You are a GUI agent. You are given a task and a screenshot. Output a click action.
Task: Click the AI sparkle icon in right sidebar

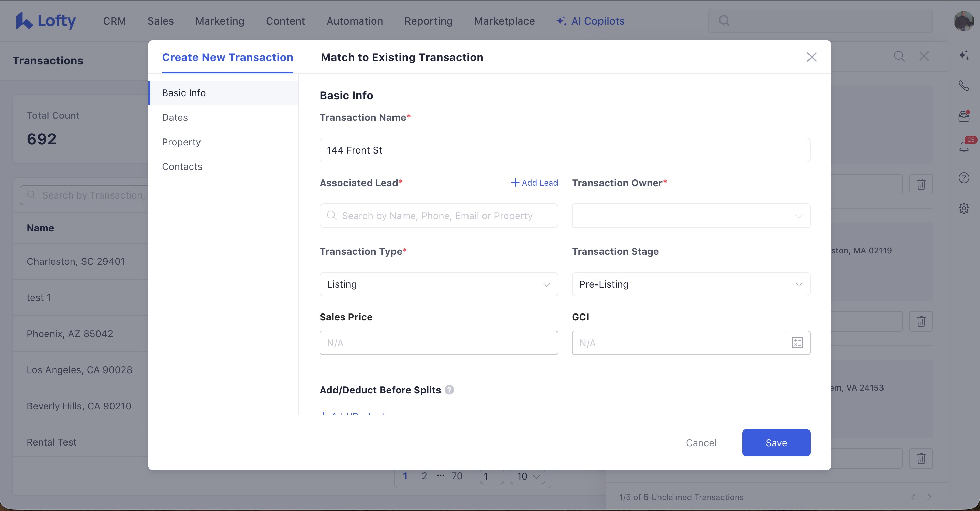(963, 55)
